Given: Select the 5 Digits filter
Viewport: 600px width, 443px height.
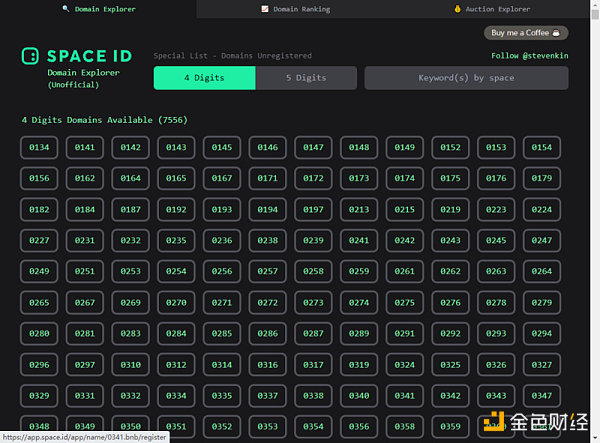Looking at the screenshot, I should pyautogui.click(x=306, y=78).
